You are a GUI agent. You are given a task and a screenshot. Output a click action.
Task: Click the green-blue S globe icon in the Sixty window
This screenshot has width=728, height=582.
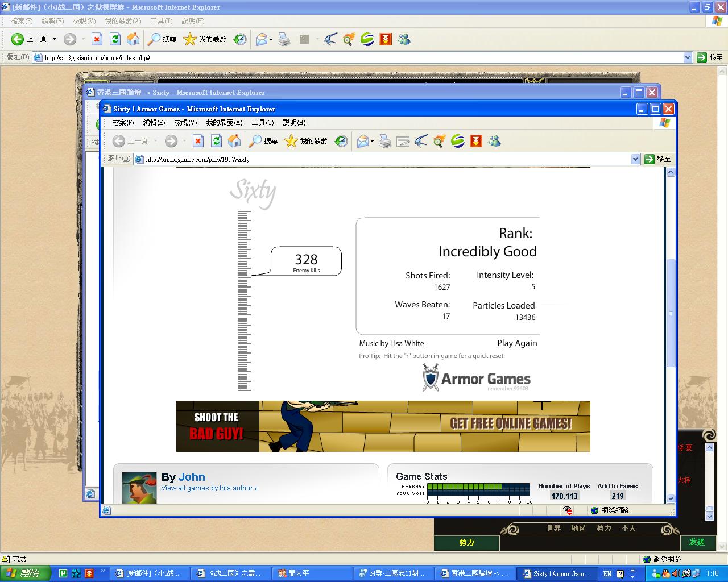point(458,141)
